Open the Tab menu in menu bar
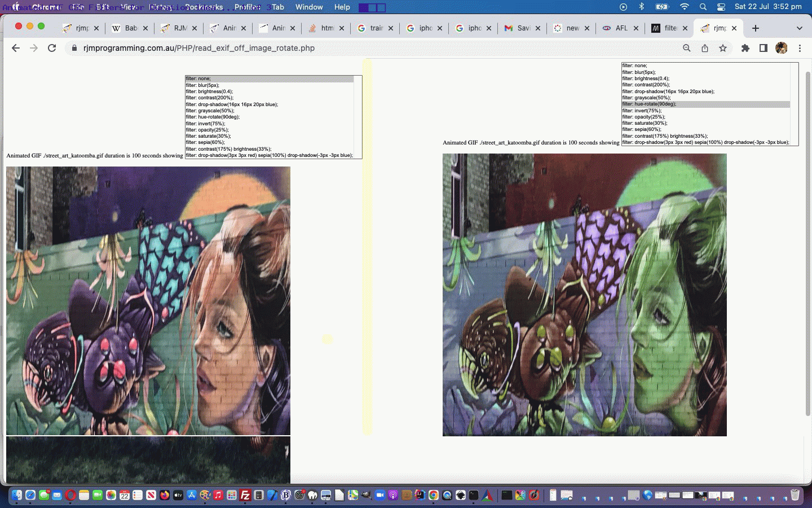 click(278, 7)
